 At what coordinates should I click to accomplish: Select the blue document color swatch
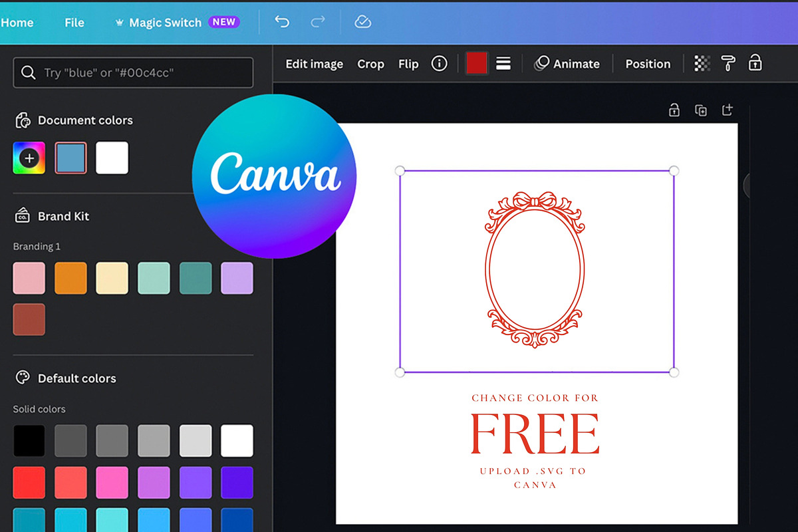click(x=70, y=158)
